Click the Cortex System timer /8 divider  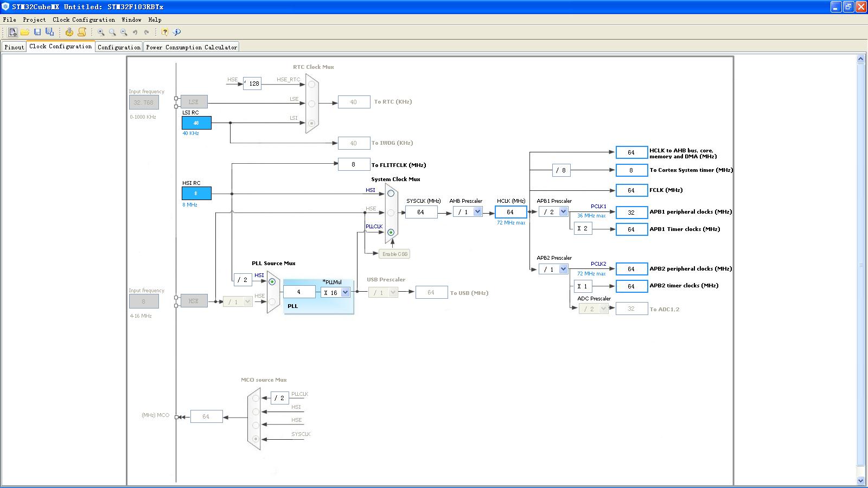(x=561, y=170)
